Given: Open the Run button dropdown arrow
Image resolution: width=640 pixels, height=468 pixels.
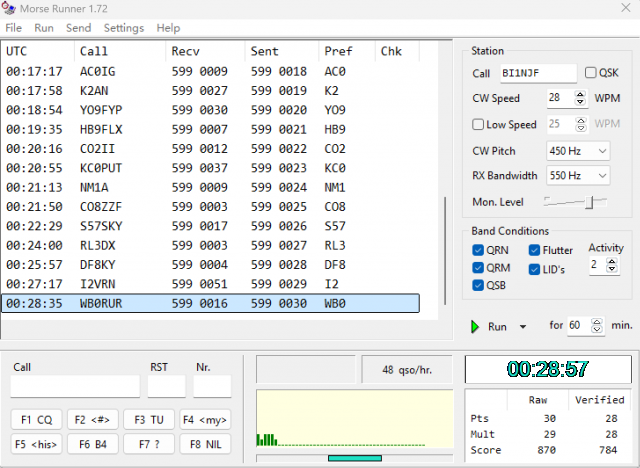Looking at the screenshot, I should coord(523,326).
